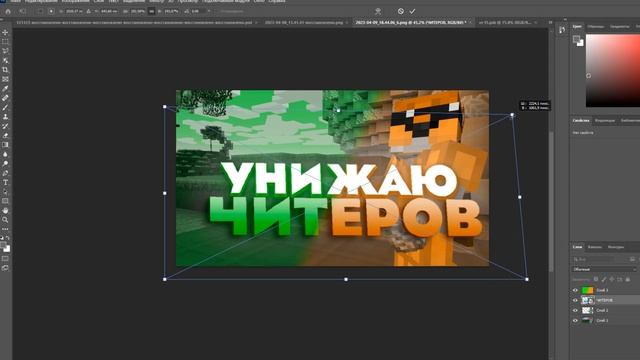Select the Magic Wand selection tool
The height and width of the screenshot is (360, 640).
(x=5, y=60)
